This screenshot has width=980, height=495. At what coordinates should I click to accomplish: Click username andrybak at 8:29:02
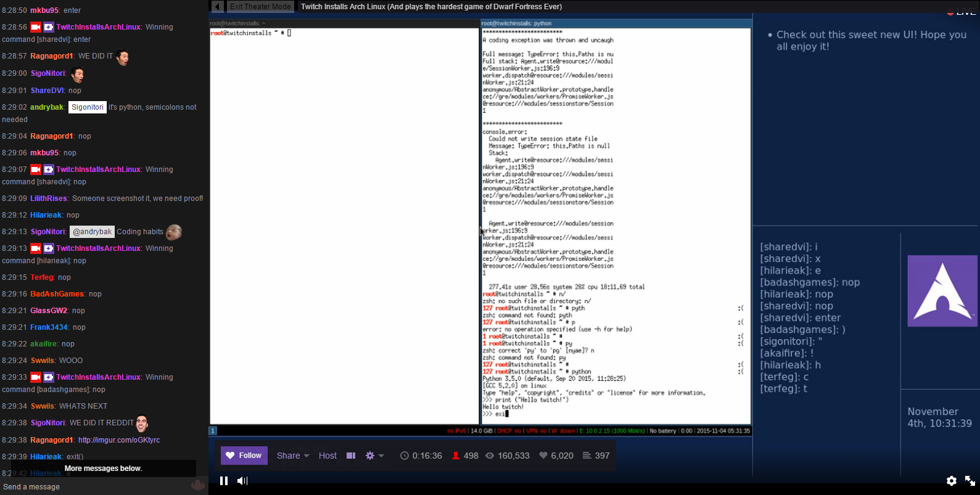click(x=47, y=107)
